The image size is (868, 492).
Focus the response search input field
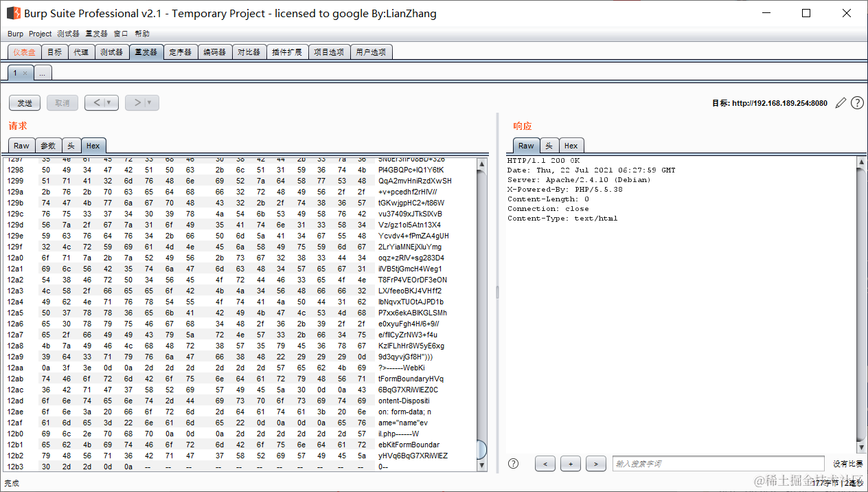(x=718, y=464)
